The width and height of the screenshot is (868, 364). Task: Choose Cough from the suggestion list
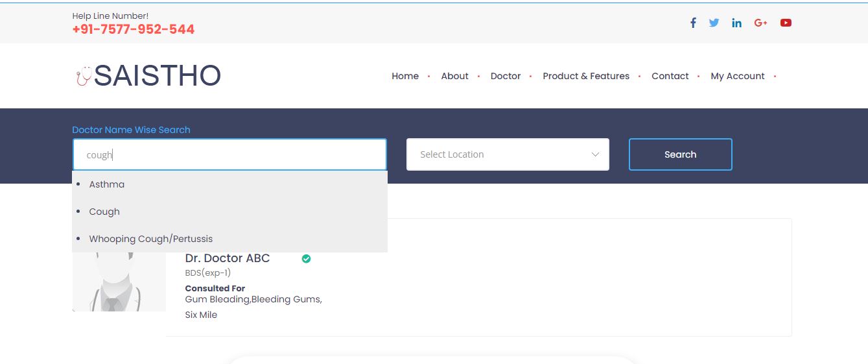(x=104, y=212)
